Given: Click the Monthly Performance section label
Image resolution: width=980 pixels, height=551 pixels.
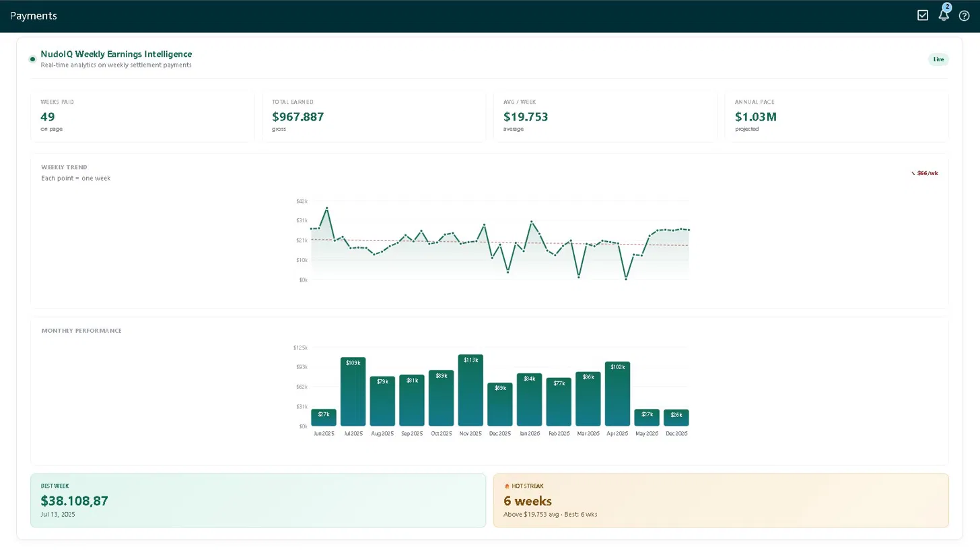Looking at the screenshot, I should (x=81, y=331).
